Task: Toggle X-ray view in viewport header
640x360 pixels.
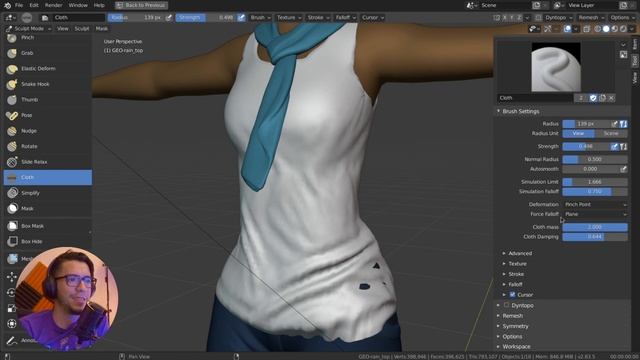Action: (587, 29)
